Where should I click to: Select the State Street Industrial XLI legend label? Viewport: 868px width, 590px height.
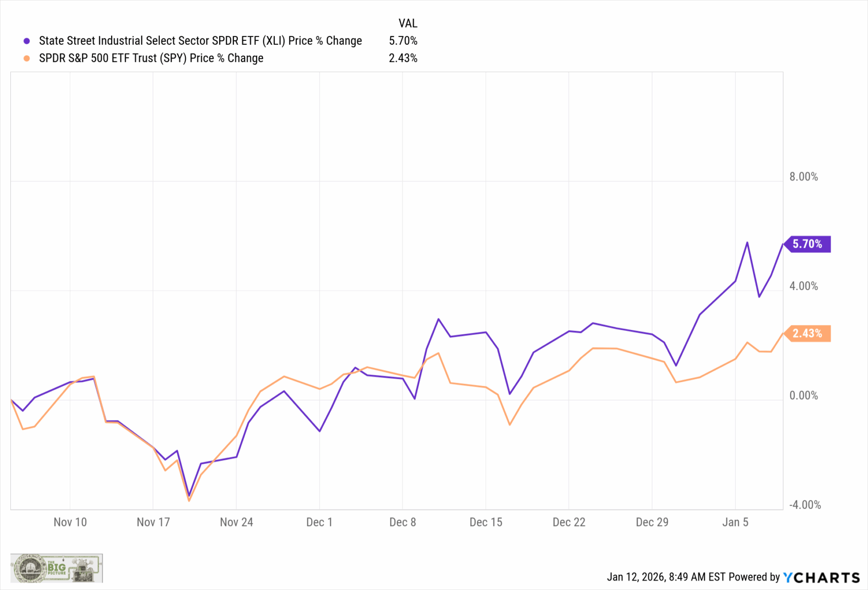click(200, 41)
